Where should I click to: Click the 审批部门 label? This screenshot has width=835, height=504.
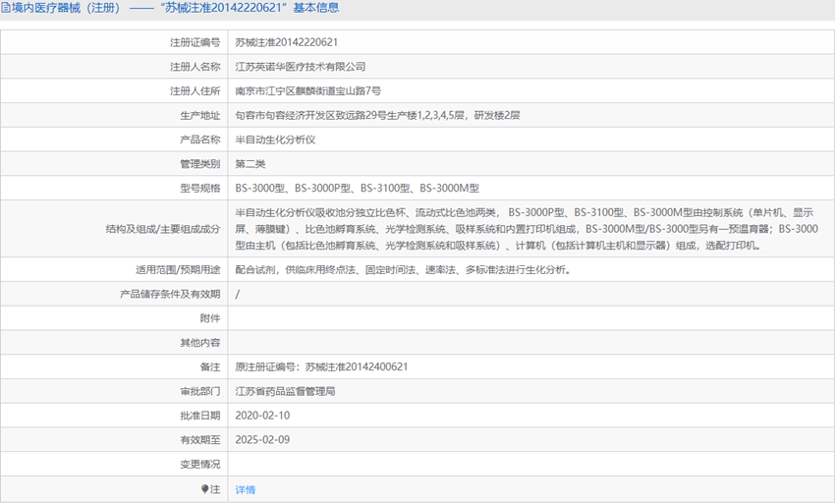click(199, 391)
